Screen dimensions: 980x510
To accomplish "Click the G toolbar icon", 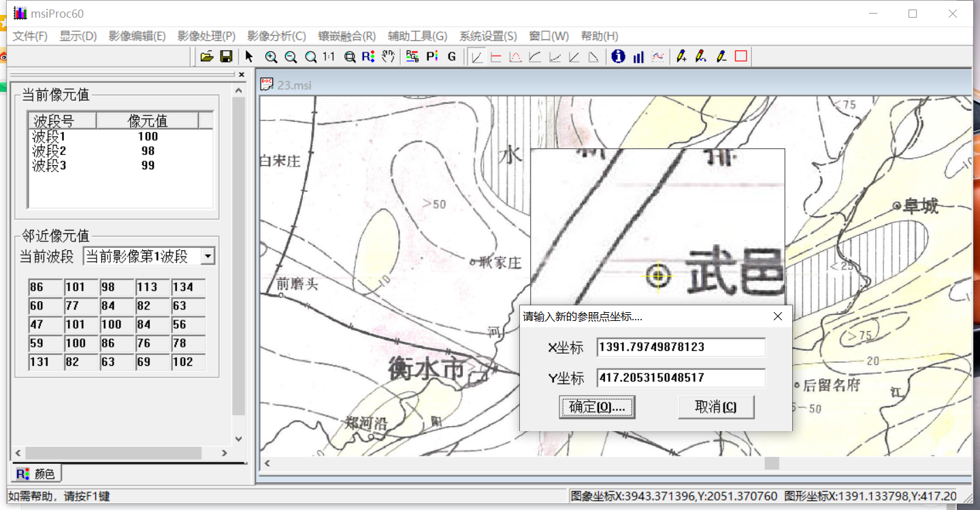I will coord(451,56).
